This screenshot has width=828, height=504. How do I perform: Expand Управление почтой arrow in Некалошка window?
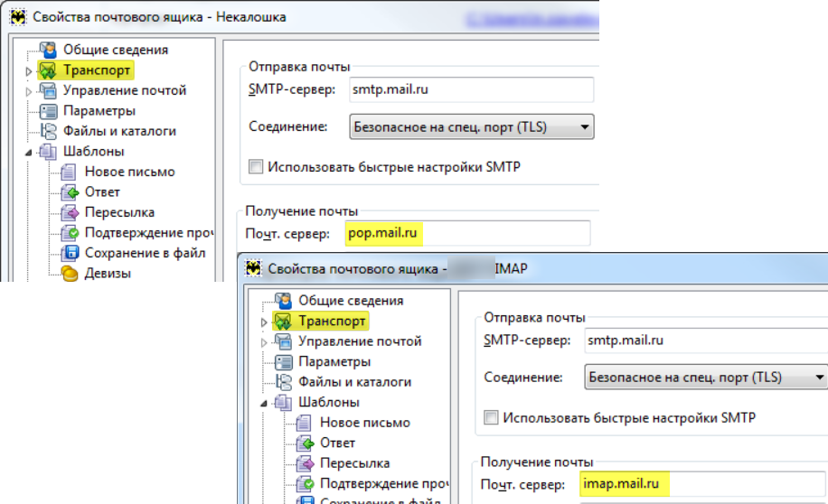(29, 91)
